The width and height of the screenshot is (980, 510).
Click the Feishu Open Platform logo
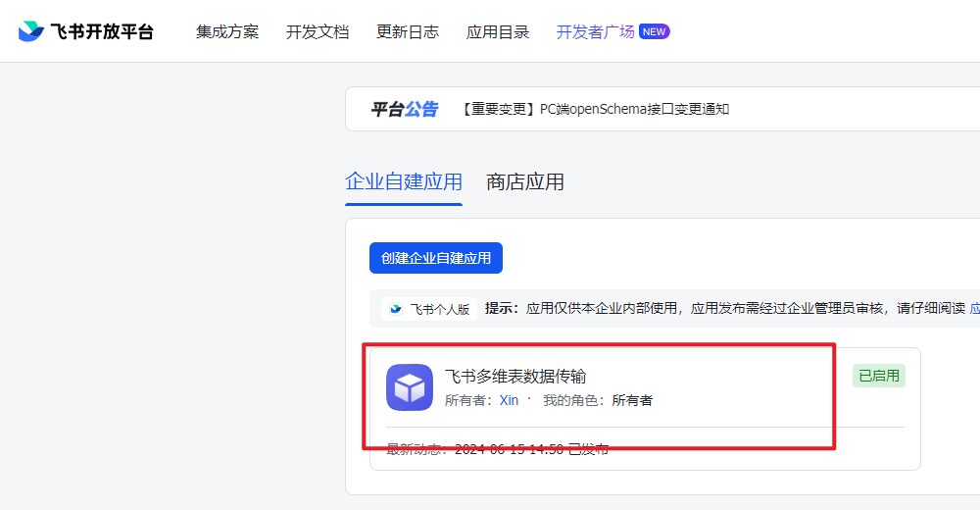click(85, 31)
